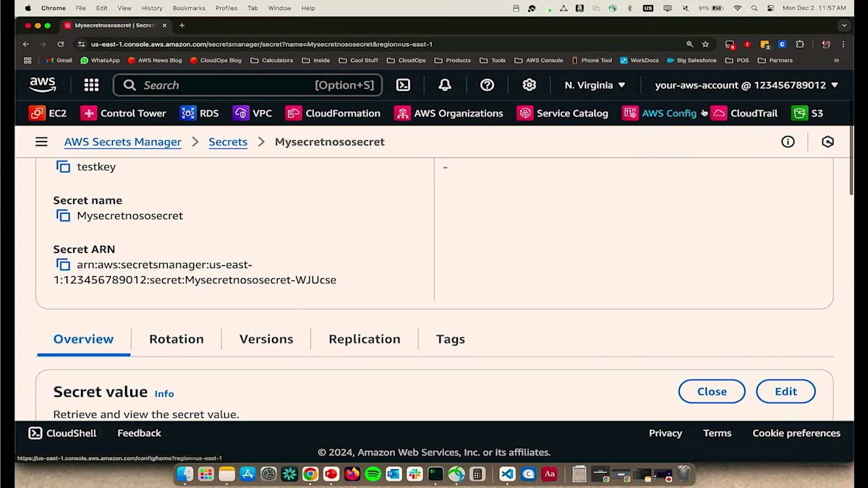Click the Edit button for the secret value
Image resolution: width=868 pixels, height=488 pixels.
point(786,391)
